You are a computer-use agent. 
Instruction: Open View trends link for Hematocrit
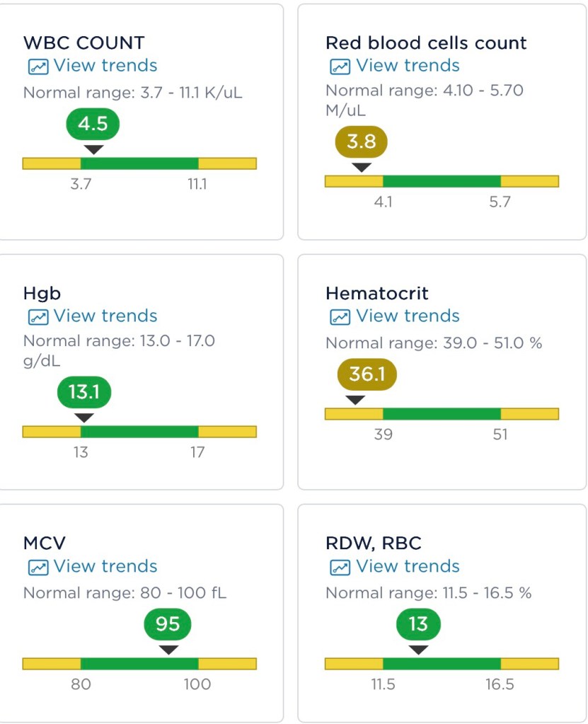point(408,316)
